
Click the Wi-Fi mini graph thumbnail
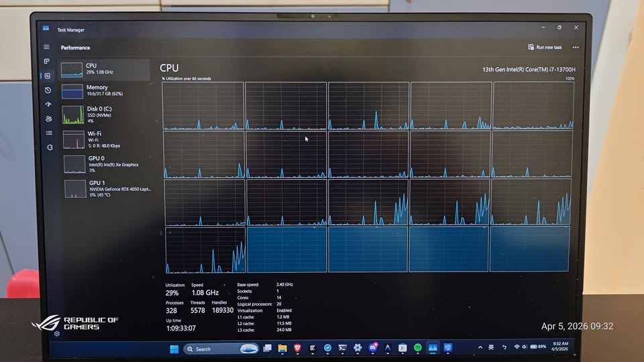[74, 139]
